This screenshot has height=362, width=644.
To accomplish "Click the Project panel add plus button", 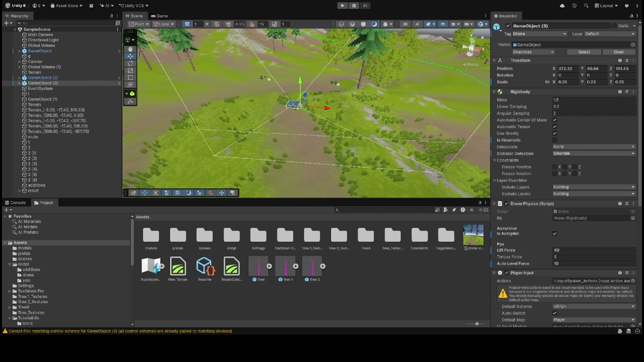I will coord(7,210).
